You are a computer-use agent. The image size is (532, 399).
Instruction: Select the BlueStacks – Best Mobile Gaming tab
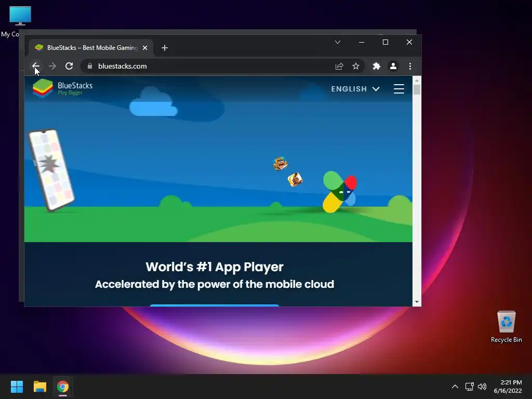pyautogui.click(x=90, y=48)
